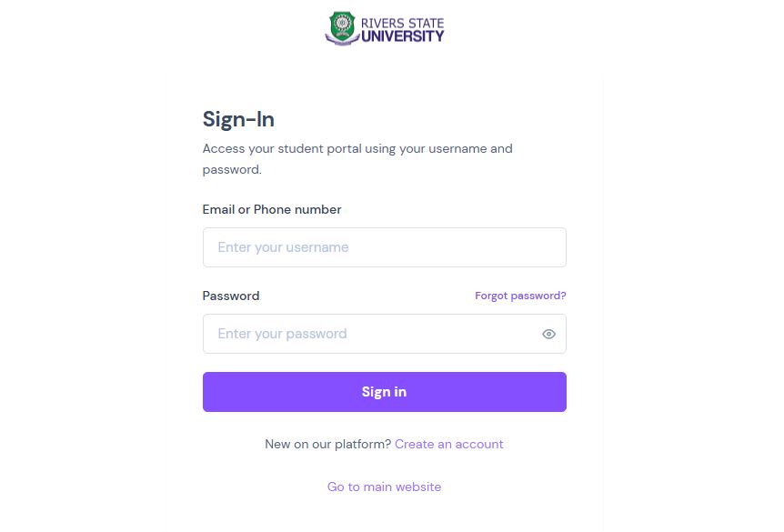This screenshot has height=532, width=784.
Task: Click the hyphen in the Sign-In title
Action: (251, 121)
